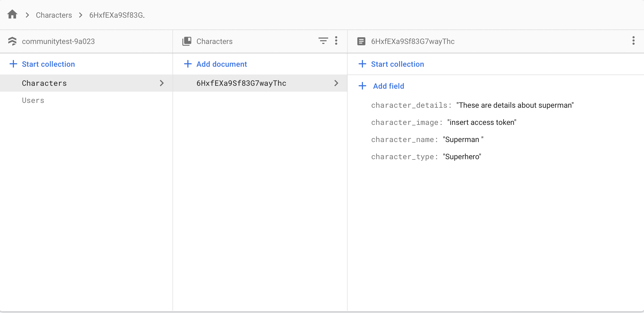The width and height of the screenshot is (644, 313).
Task: Select the Users collection
Action: tap(86, 100)
